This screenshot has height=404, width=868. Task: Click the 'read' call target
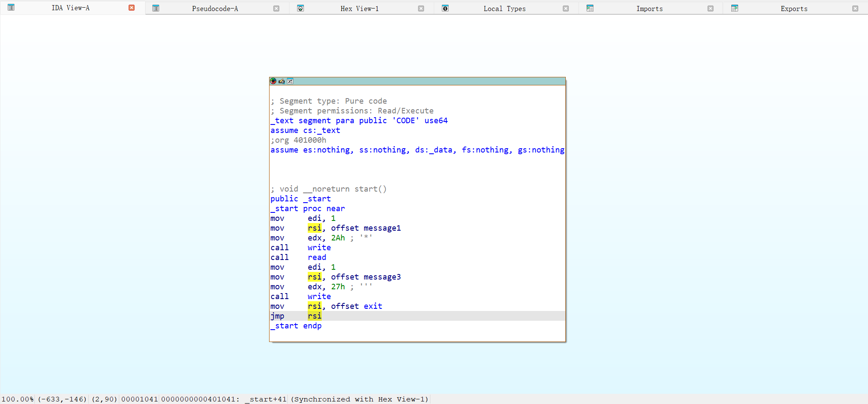pos(317,257)
